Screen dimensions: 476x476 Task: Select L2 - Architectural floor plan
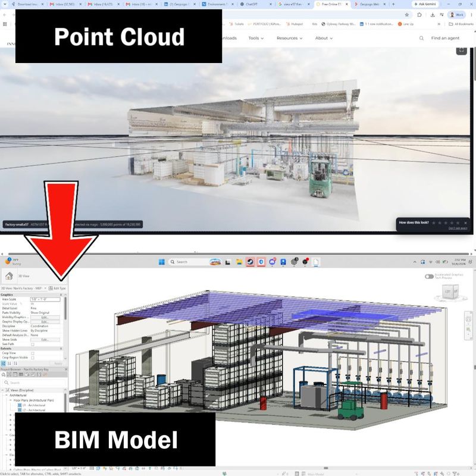point(32,410)
